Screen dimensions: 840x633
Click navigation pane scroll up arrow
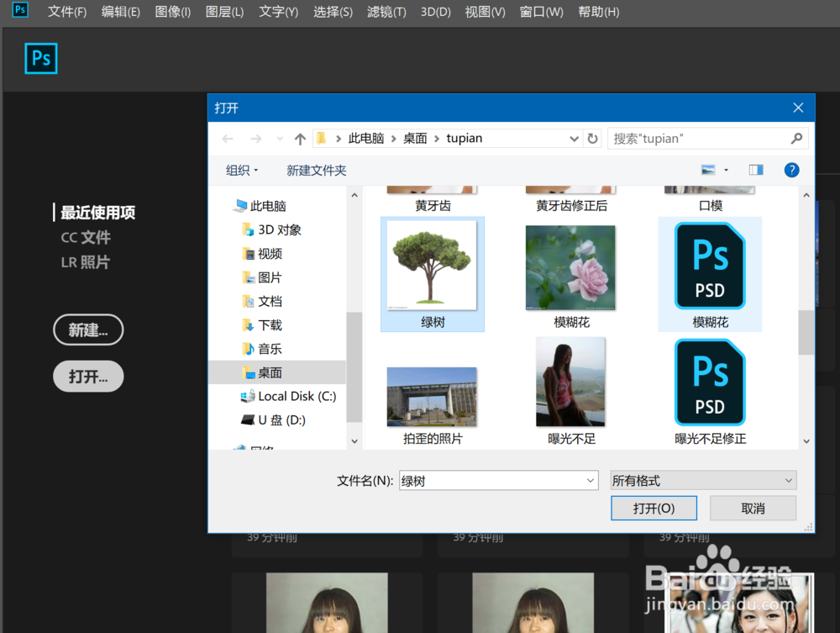[x=354, y=195]
